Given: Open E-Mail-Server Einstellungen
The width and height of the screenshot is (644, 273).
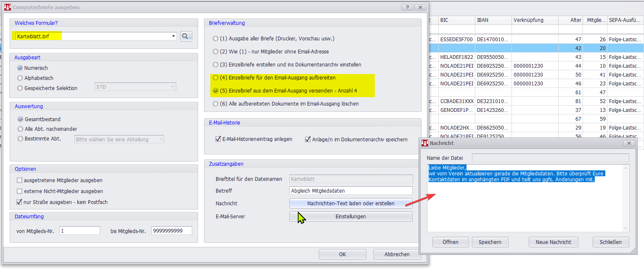Looking at the screenshot, I should [350, 217].
